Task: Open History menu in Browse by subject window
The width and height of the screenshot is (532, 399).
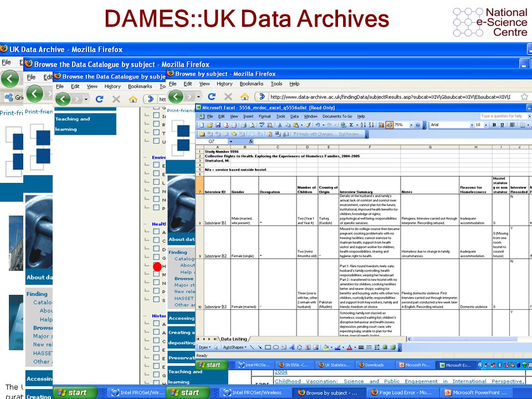Action: tap(224, 84)
